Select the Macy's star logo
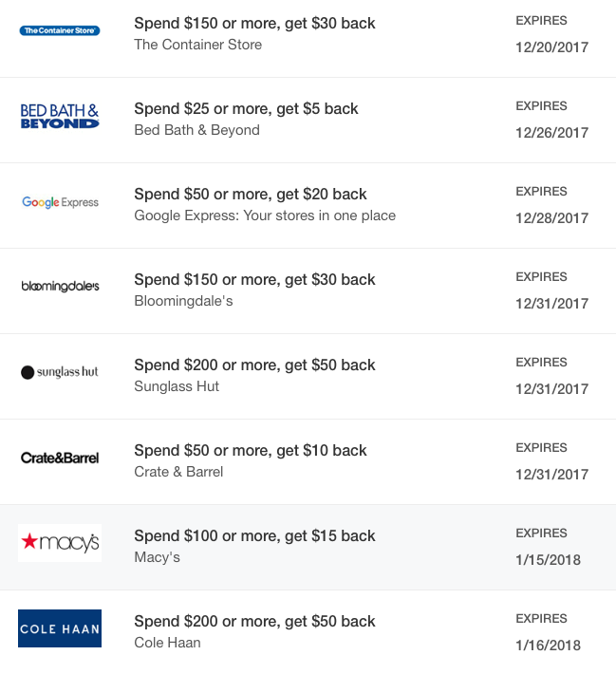The image size is (616, 674). (60, 543)
